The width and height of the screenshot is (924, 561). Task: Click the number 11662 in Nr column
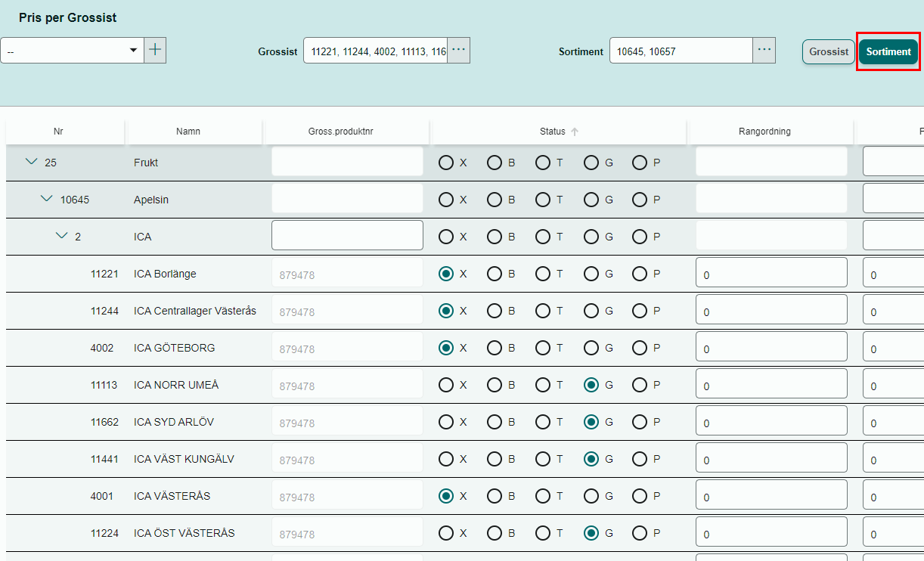coord(104,422)
